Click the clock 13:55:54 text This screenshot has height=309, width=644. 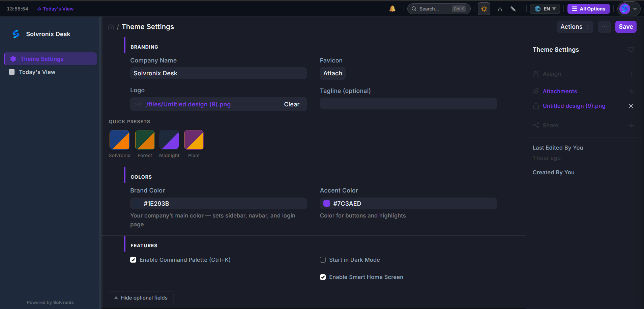tap(18, 9)
